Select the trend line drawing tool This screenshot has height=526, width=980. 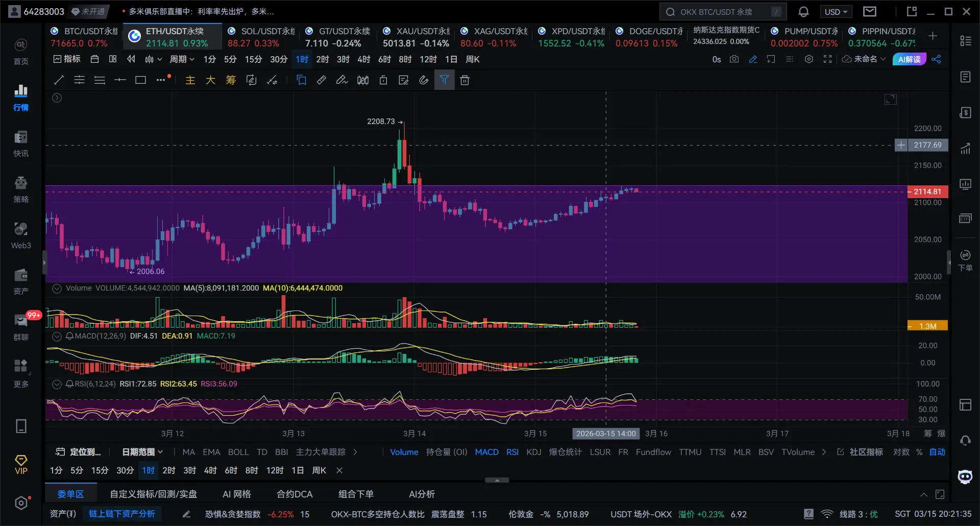click(x=59, y=80)
